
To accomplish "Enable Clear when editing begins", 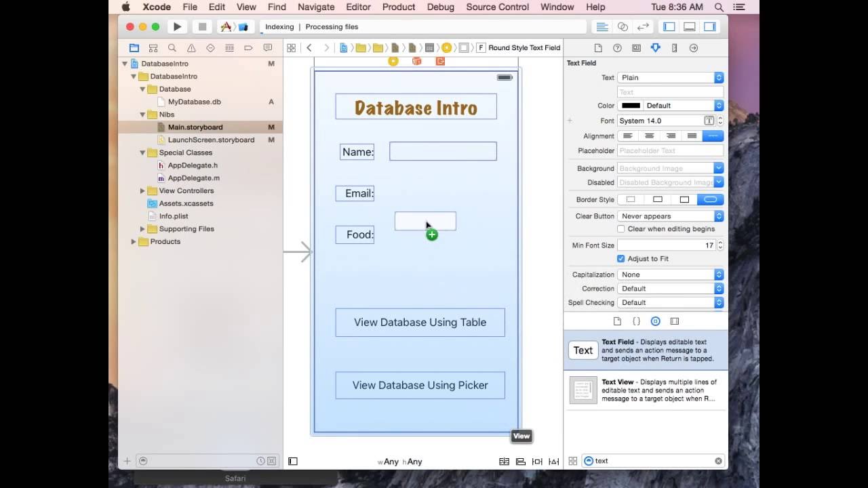I will (x=620, y=229).
